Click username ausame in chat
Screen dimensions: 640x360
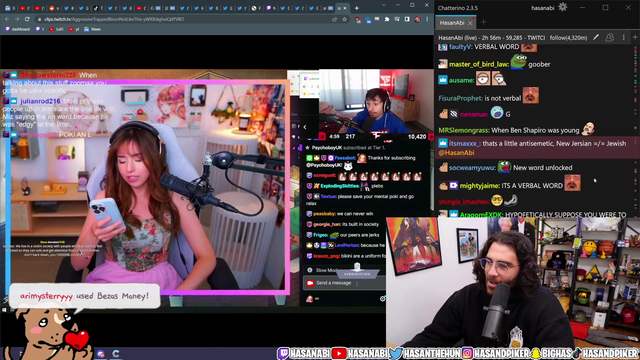[x=461, y=80]
